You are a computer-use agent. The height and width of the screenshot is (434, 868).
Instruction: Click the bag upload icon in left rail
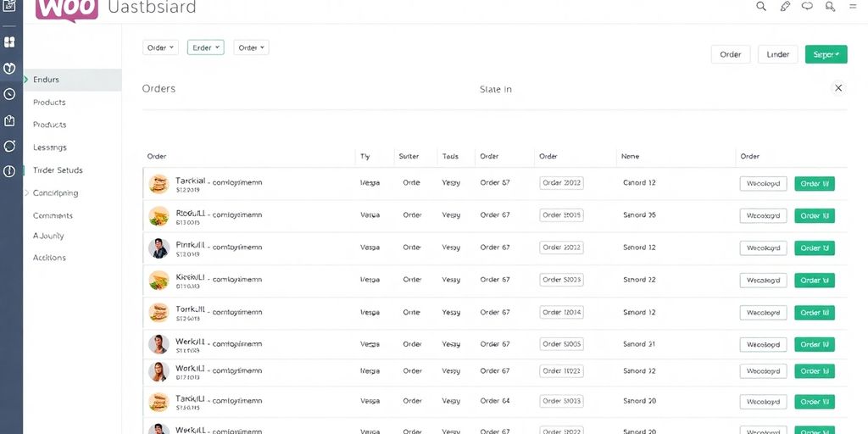(9, 120)
